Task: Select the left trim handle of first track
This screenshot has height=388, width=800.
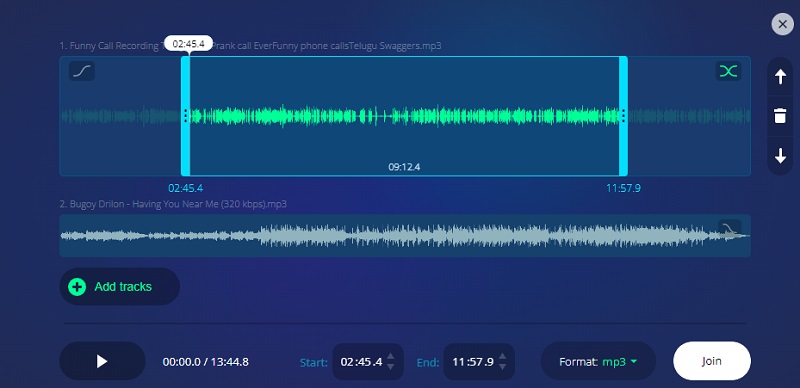Action: 186,116
